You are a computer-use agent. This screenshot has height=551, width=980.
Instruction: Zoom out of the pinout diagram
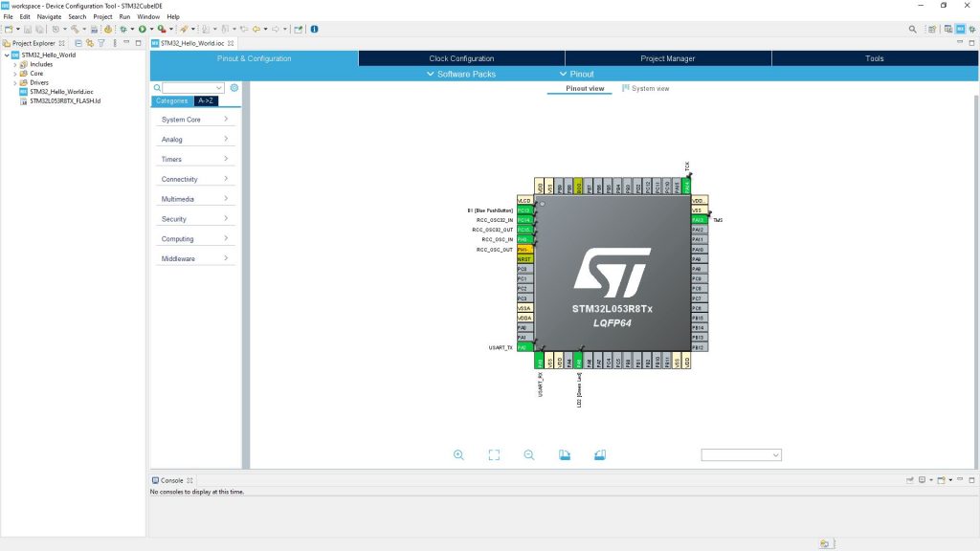(x=529, y=454)
